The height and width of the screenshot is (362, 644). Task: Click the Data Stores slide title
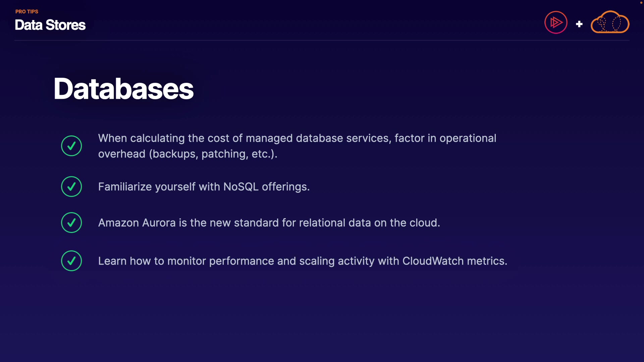click(x=50, y=25)
